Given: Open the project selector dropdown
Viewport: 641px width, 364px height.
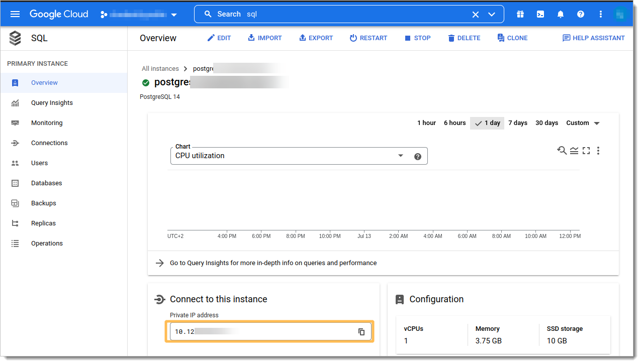Looking at the screenshot, I should click(x=139, y=15).
